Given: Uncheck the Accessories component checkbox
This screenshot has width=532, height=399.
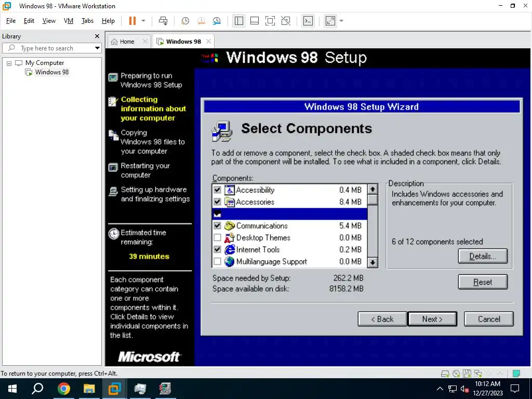Looking at the screenshot, I should 218,202.
